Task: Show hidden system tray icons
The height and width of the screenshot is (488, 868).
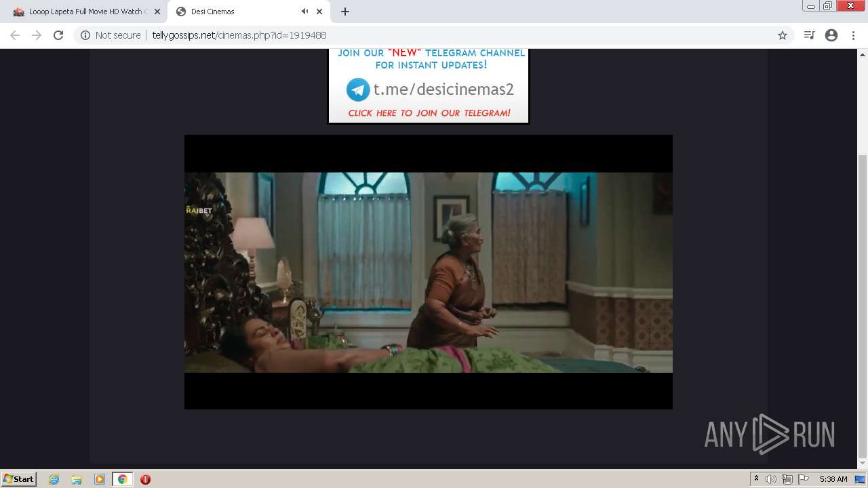Action: click(756, 479)
